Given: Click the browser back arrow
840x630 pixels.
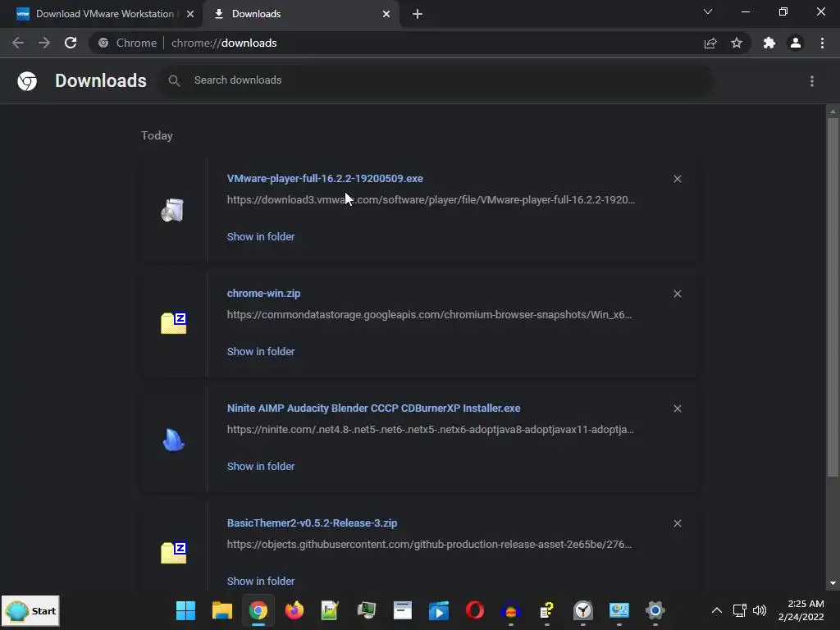Looking at the screenshot, I should point(18,43).
